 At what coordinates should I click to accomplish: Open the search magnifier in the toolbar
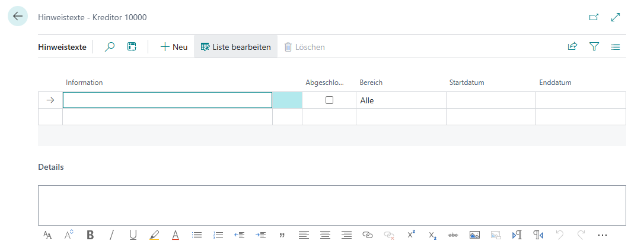110,47
